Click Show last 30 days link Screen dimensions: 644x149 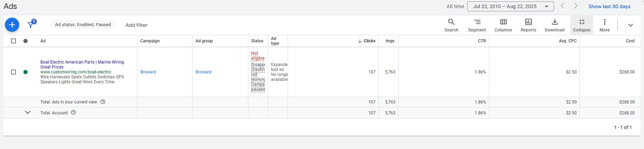[x=609, y=6]
